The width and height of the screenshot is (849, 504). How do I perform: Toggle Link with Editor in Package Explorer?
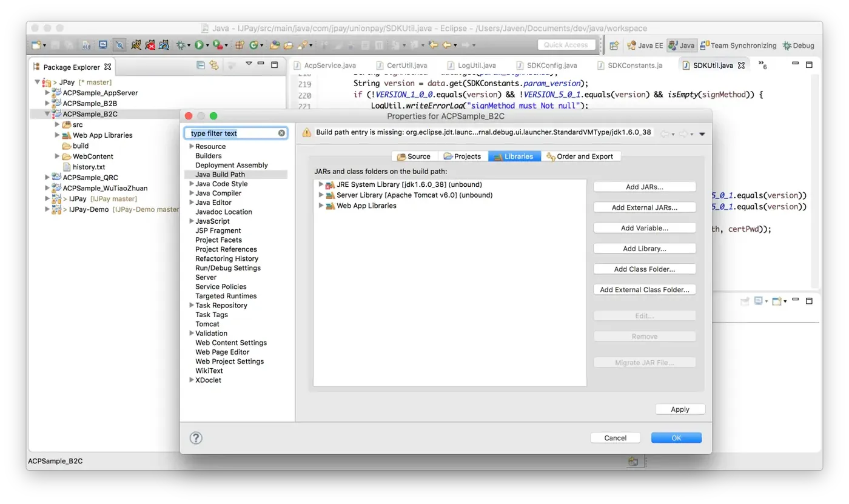click(214, 65)
